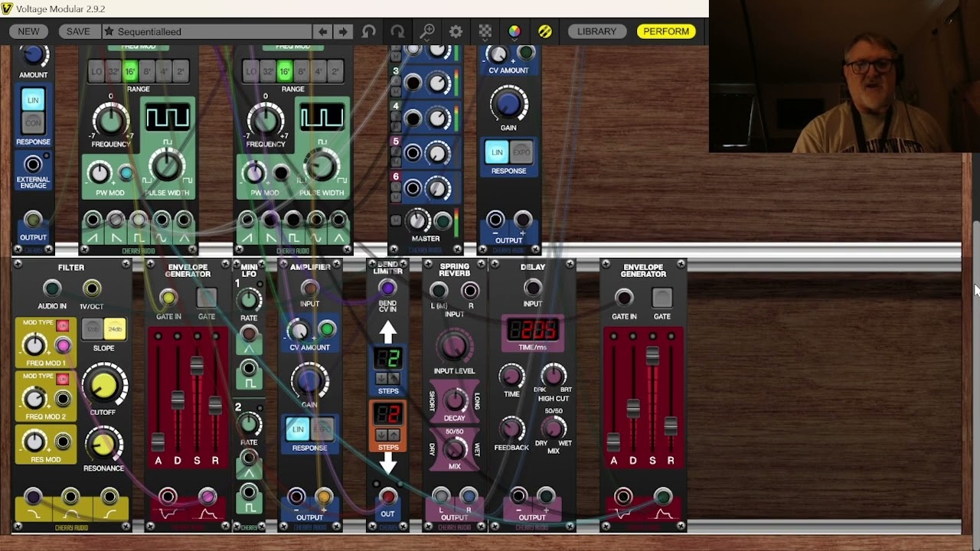Toggle CON response below AMOUNT knob
This screenshot has height=551, width=980.
pos(33,122)
